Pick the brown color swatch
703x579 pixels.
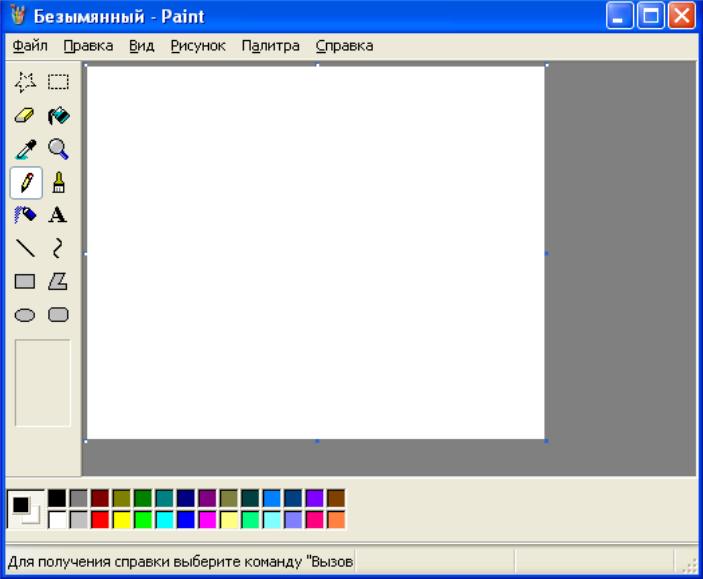coord(336,498)
